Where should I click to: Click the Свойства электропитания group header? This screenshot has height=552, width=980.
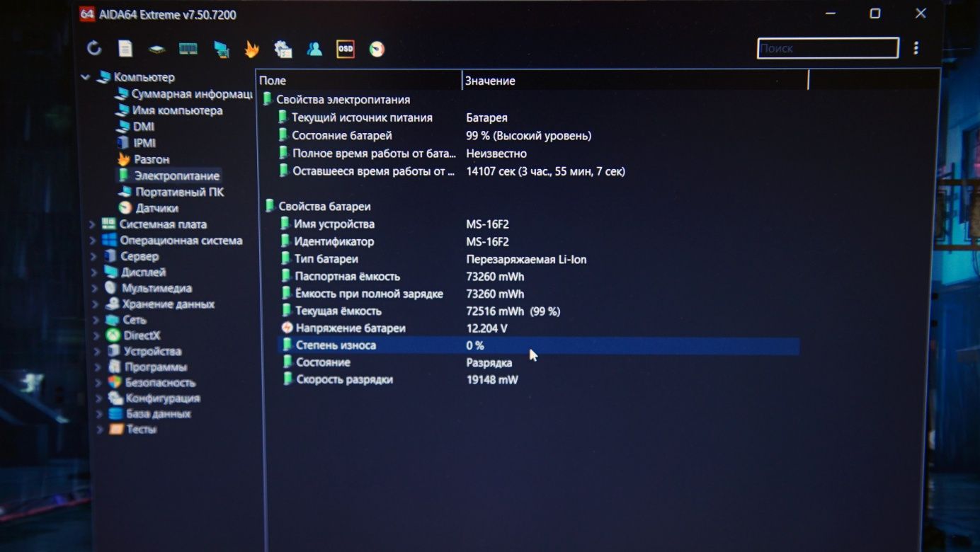click(343, 100)
